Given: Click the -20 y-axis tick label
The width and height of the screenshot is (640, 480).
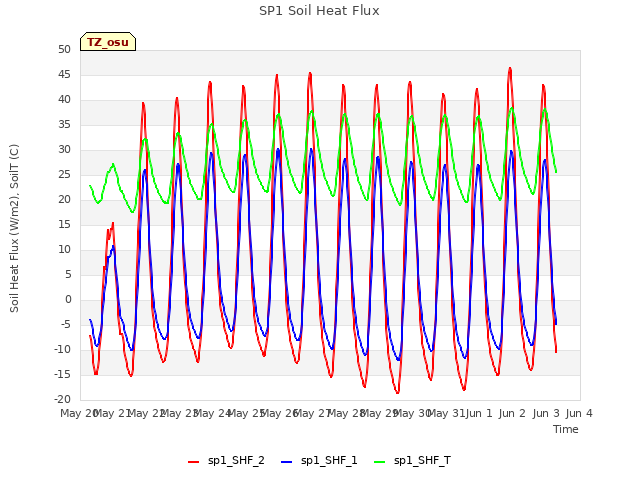Looking at the screenshot, I should tap(62, 399).
